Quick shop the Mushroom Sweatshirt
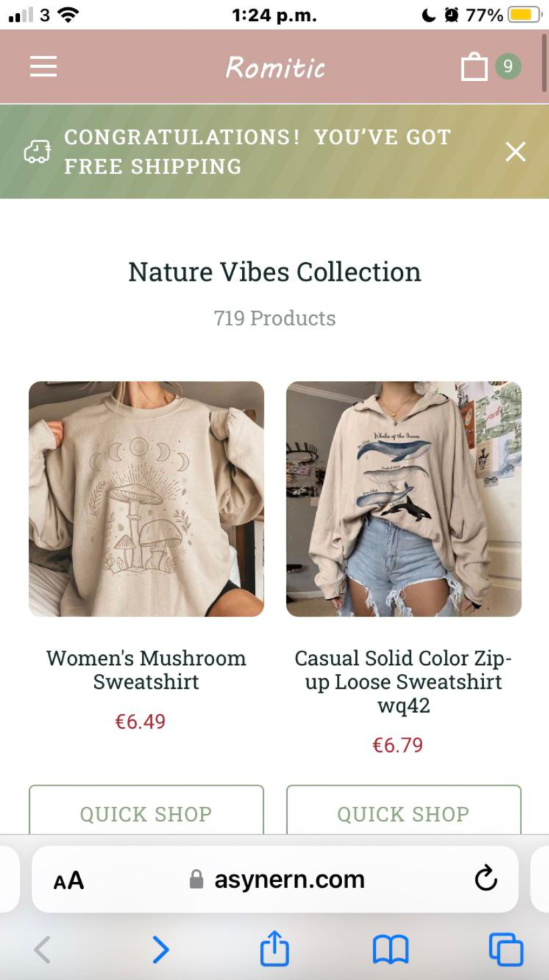The height and width of the screenshot is (980, 549). click(x=147, y=811)
